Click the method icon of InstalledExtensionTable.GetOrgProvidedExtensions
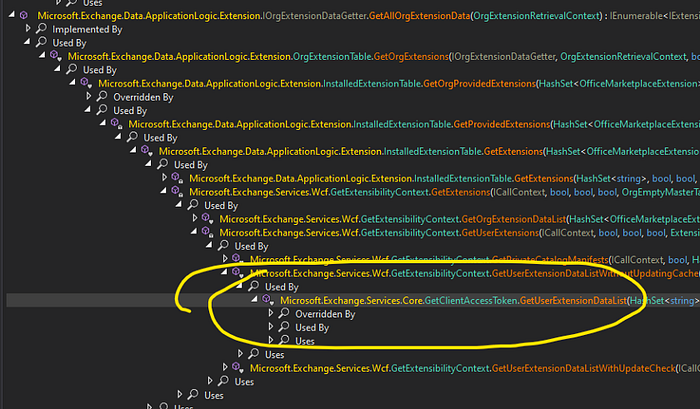 pos(86,83)
